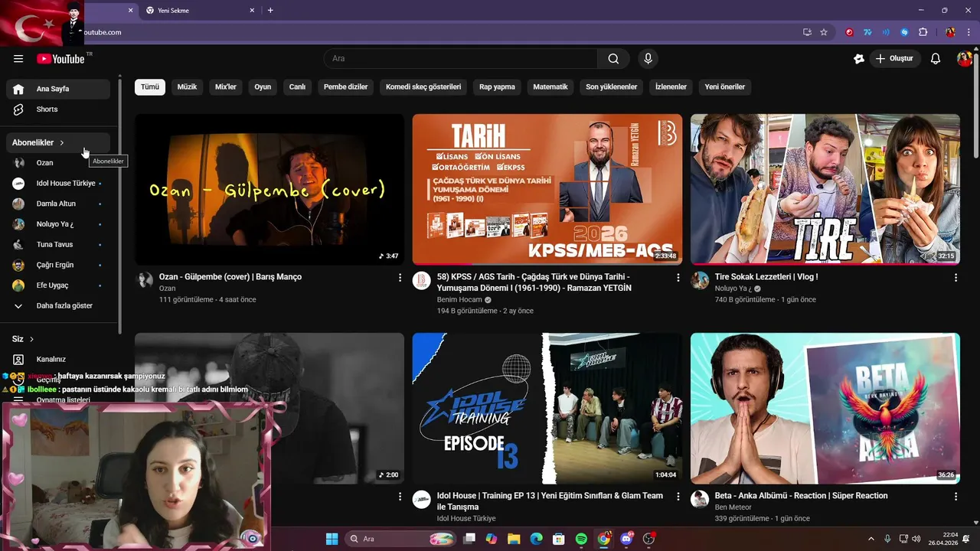980x551 pixels.
Task: Open Microsoft Edge from the taskbar
Action: coord(536,539)
